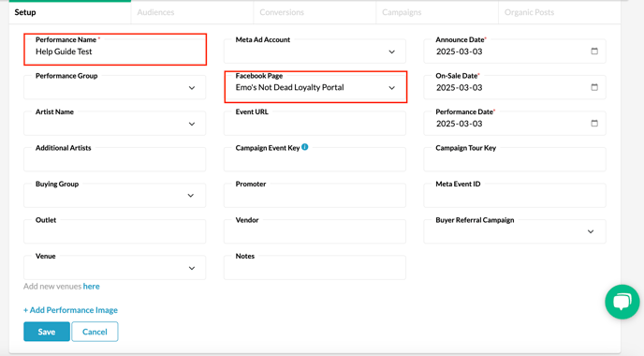Open the Venue dropdown
This screenshot has width=644, height=356.
[114, 268]
